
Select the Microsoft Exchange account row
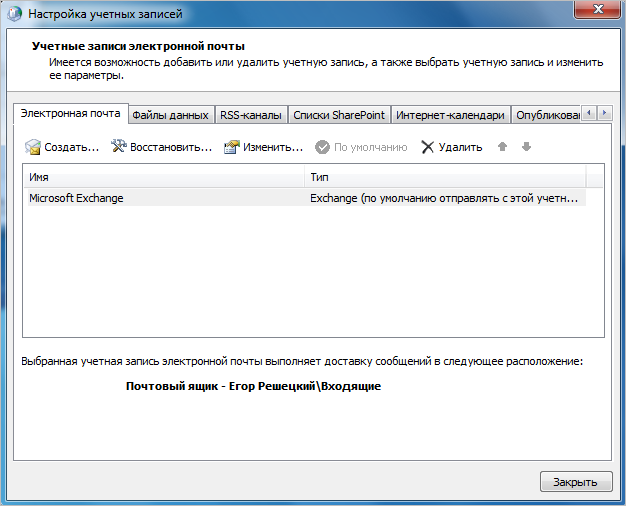pos(300,198)
